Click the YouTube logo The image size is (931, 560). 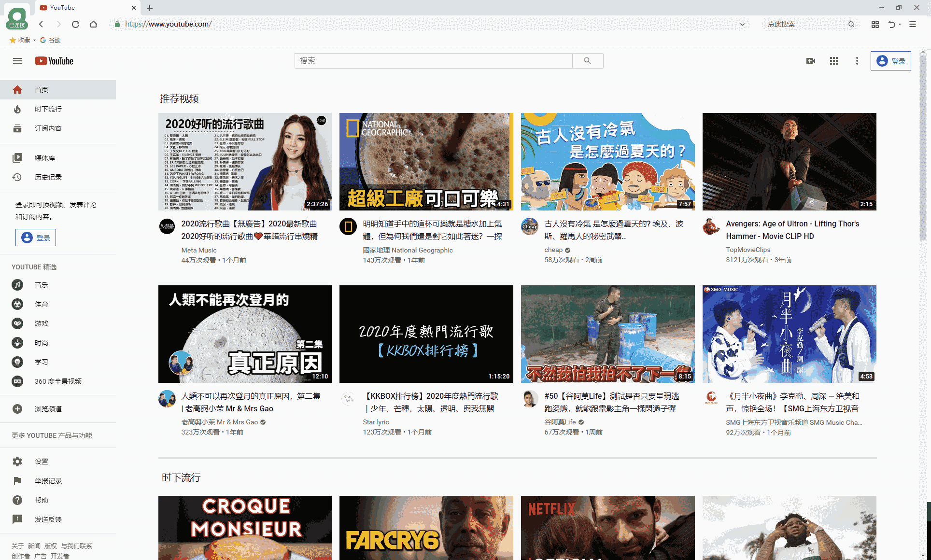click(54, 61)
